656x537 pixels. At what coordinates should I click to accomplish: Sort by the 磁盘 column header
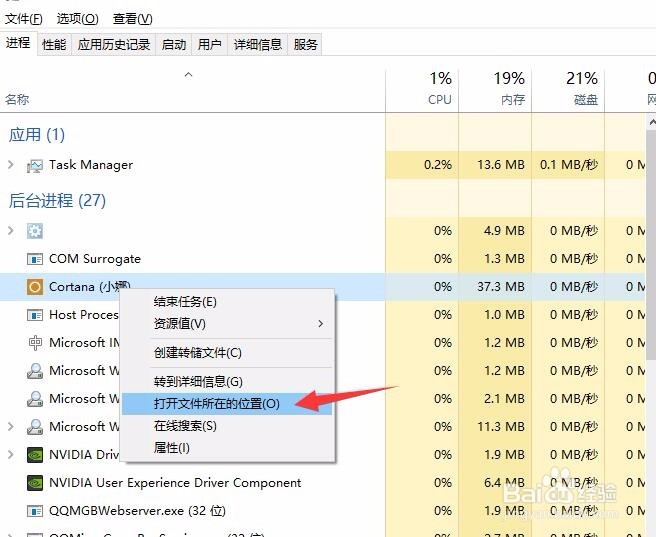568,90
